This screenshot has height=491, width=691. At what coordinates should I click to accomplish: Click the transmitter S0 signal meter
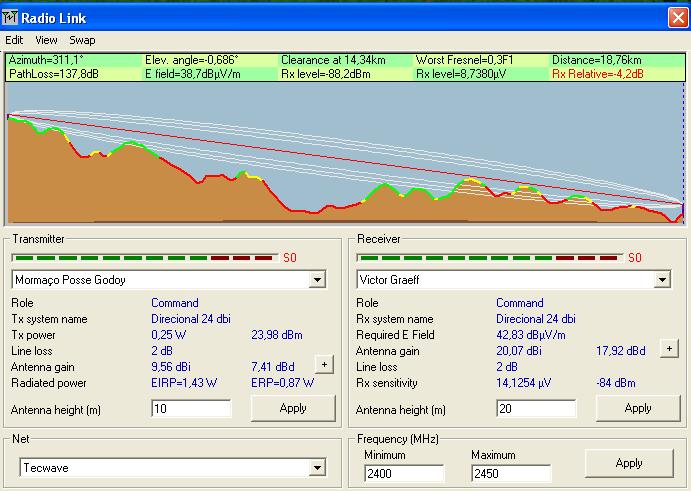142,257
